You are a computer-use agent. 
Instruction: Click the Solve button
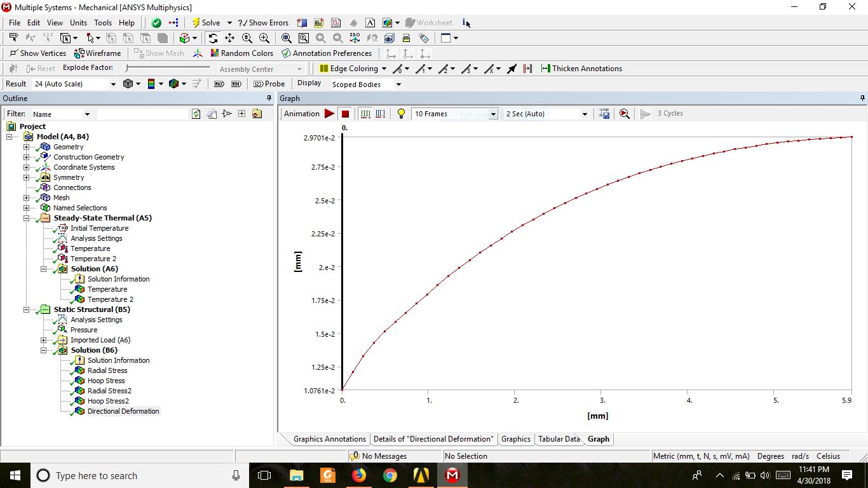[x=206, y=23]
